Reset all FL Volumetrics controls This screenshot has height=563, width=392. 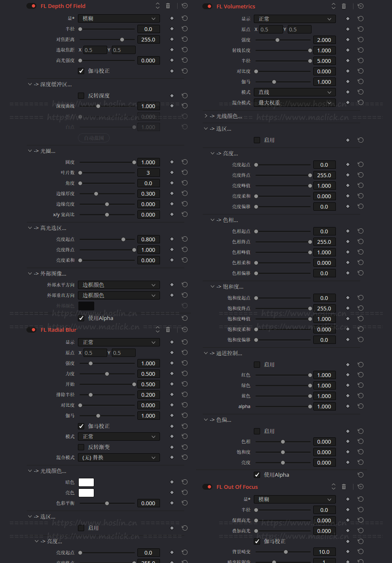tap(361, 6)
